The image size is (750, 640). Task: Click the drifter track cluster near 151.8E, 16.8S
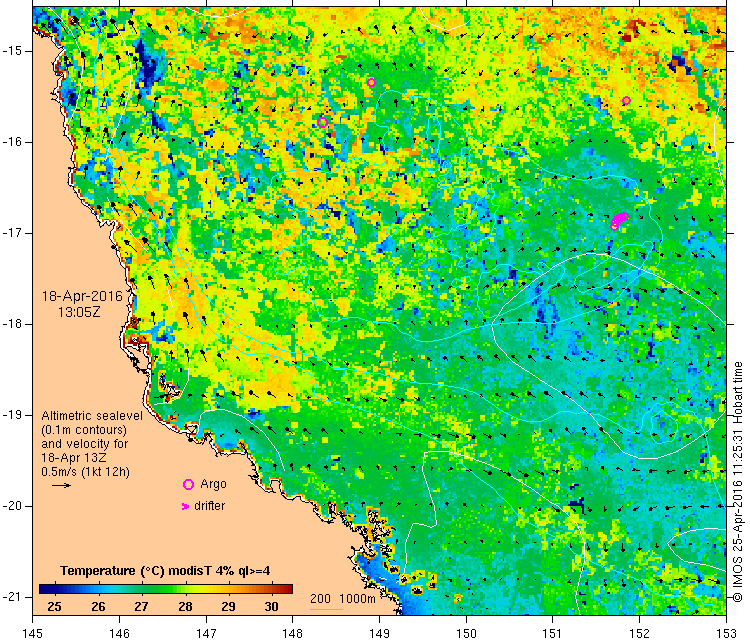point(619,221)
